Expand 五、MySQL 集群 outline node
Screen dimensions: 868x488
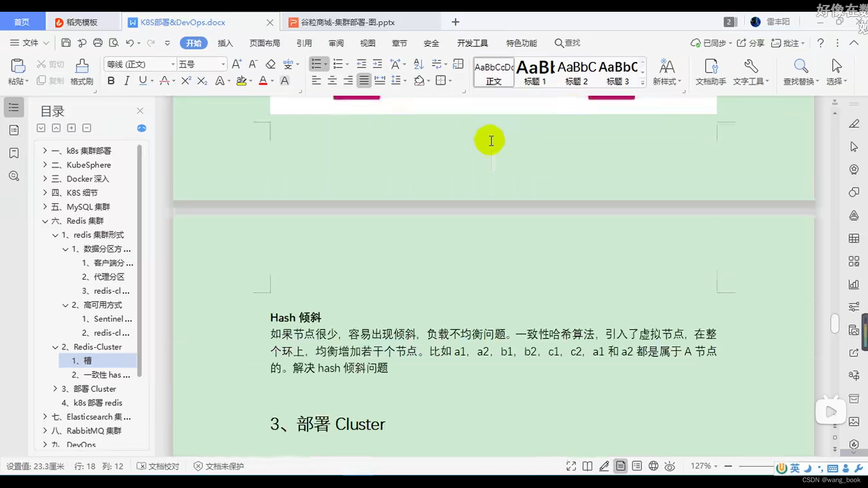[45, 206]
